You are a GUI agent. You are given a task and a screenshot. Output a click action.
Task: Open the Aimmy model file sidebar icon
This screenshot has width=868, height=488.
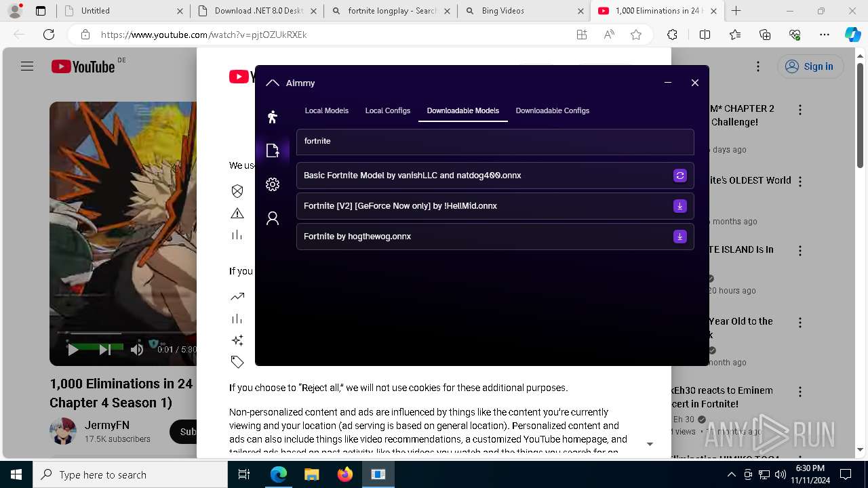[273, 150]
